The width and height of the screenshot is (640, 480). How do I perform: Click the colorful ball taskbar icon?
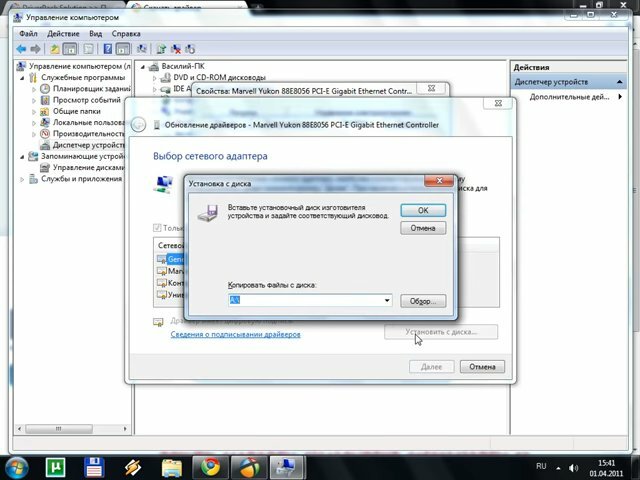coord(249,467)
